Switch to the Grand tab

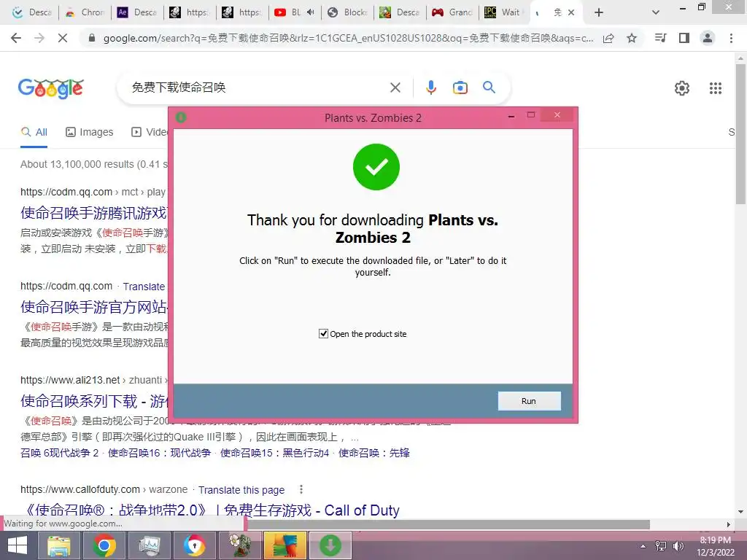452,12
